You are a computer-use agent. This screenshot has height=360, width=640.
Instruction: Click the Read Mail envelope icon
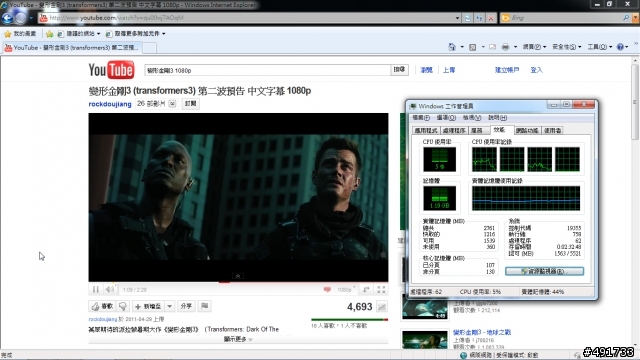(492, 47)
